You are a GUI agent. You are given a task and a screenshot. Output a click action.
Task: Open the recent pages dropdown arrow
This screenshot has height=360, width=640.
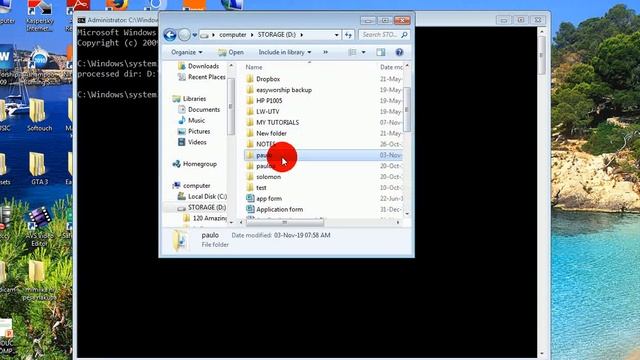(195, 35)
